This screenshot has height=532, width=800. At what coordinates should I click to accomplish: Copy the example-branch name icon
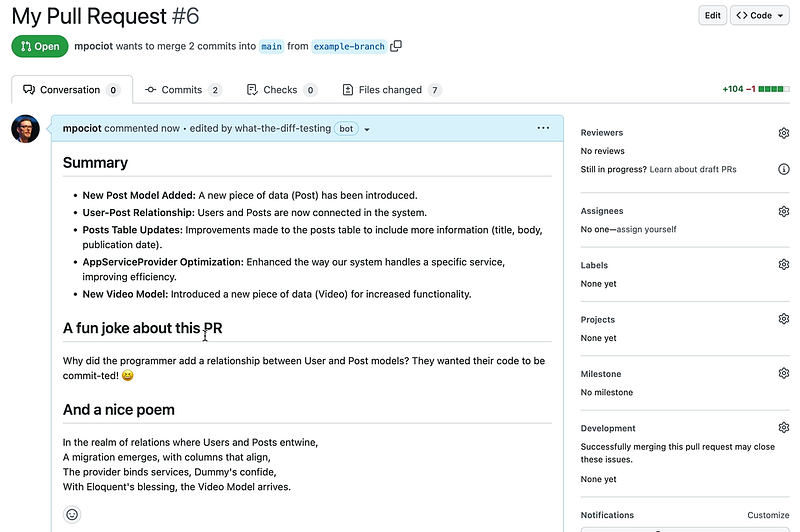(396, 46)
